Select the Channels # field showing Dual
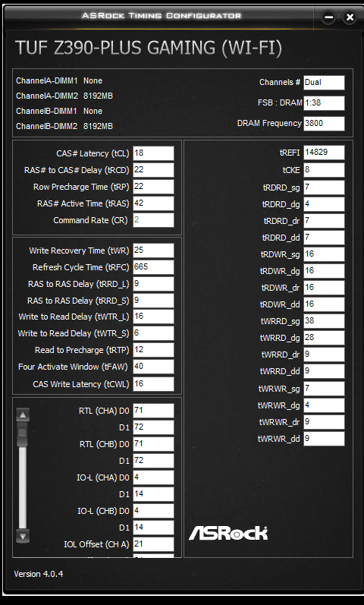Viewport: 364px width, 605px height. coord(324,83)
